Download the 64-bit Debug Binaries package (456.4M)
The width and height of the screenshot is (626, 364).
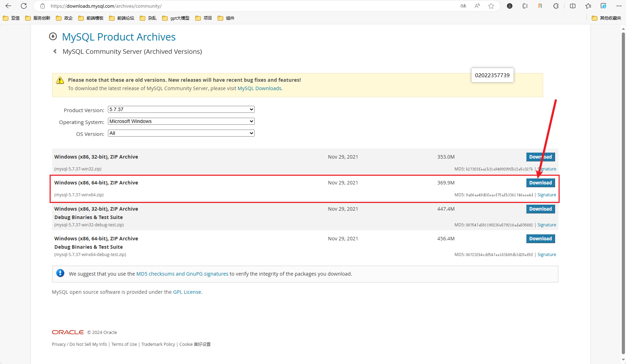(540, 239)
